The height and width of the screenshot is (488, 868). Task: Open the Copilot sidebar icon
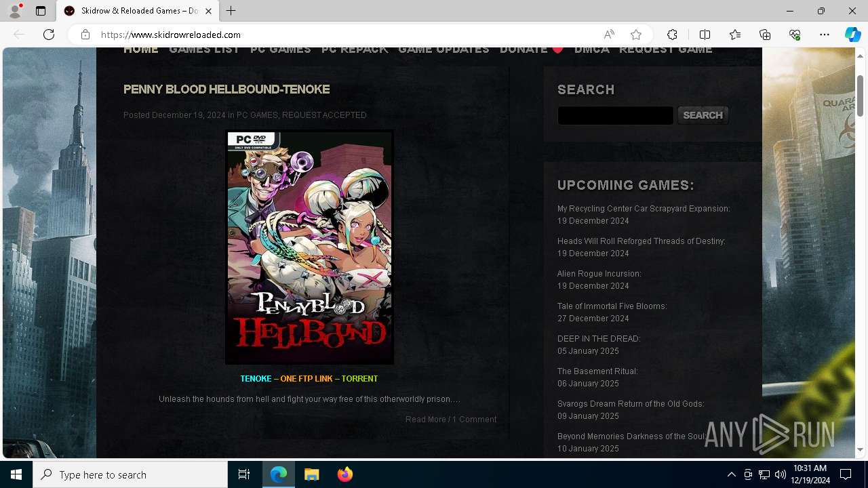852,35
